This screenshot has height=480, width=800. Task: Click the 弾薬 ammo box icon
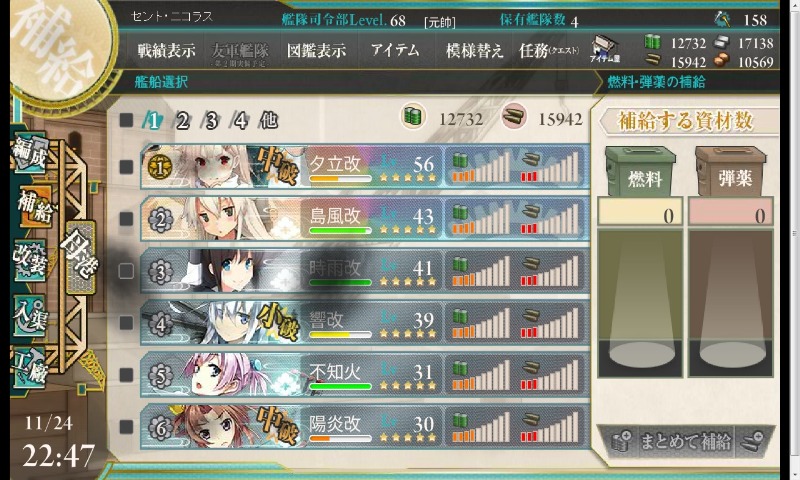pyautogui.click(x=731, y=171)
